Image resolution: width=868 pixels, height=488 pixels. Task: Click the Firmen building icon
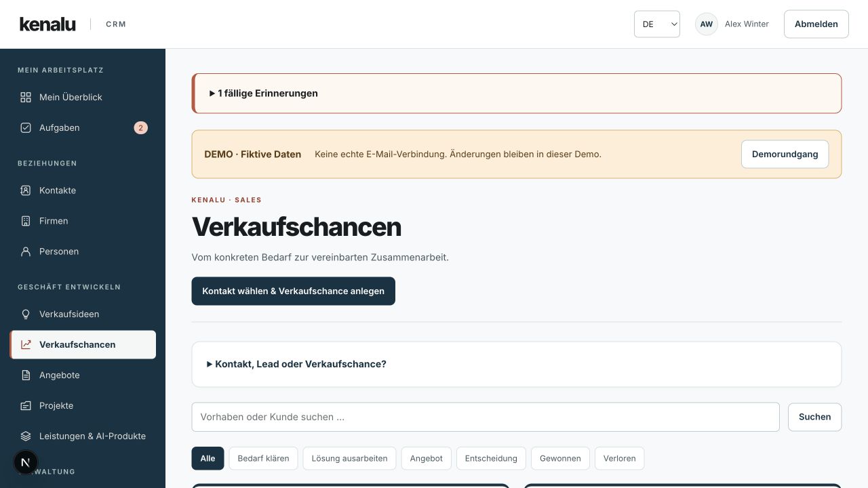tap(26, 221)
